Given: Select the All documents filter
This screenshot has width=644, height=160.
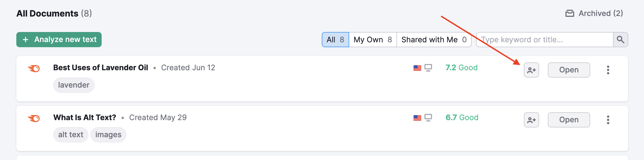Looking at the screenshot, I should point(335,40).
